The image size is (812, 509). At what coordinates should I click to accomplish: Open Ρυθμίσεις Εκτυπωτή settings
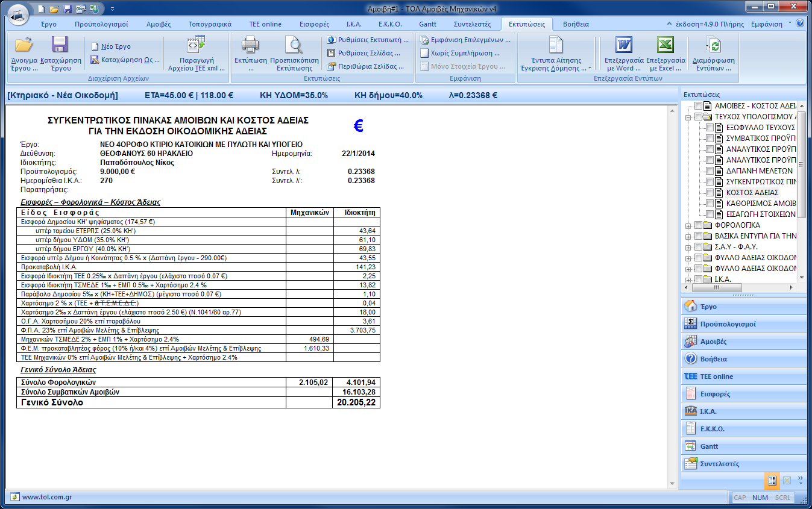[368, 40]
